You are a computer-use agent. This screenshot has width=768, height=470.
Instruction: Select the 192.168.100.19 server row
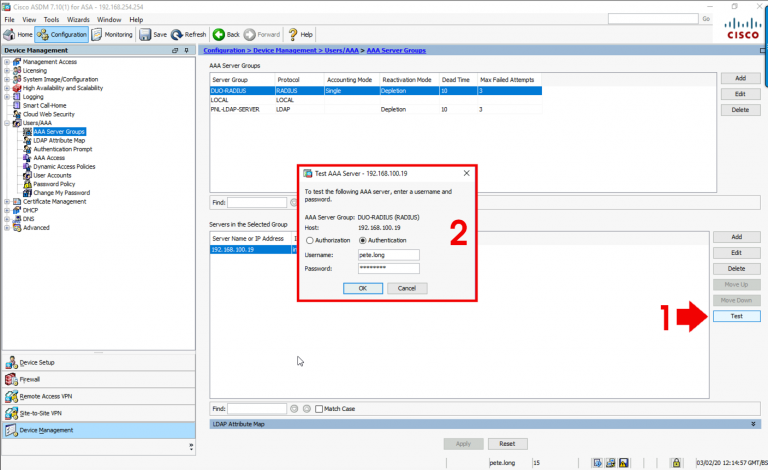251,250
